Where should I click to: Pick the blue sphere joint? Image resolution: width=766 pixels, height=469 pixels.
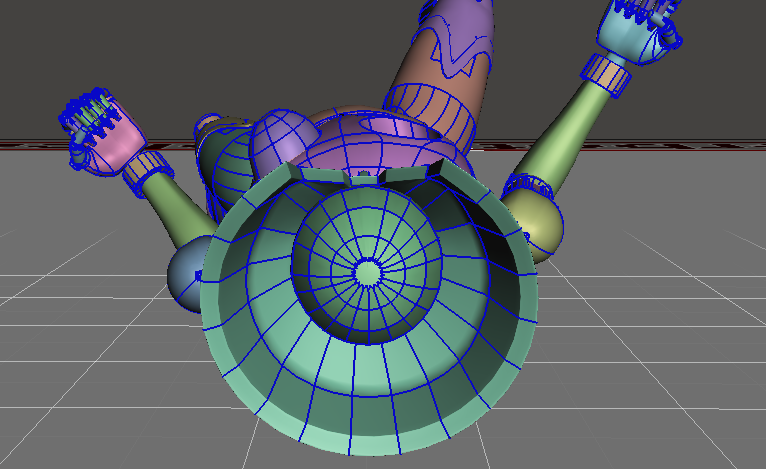(x=186, y=274)
